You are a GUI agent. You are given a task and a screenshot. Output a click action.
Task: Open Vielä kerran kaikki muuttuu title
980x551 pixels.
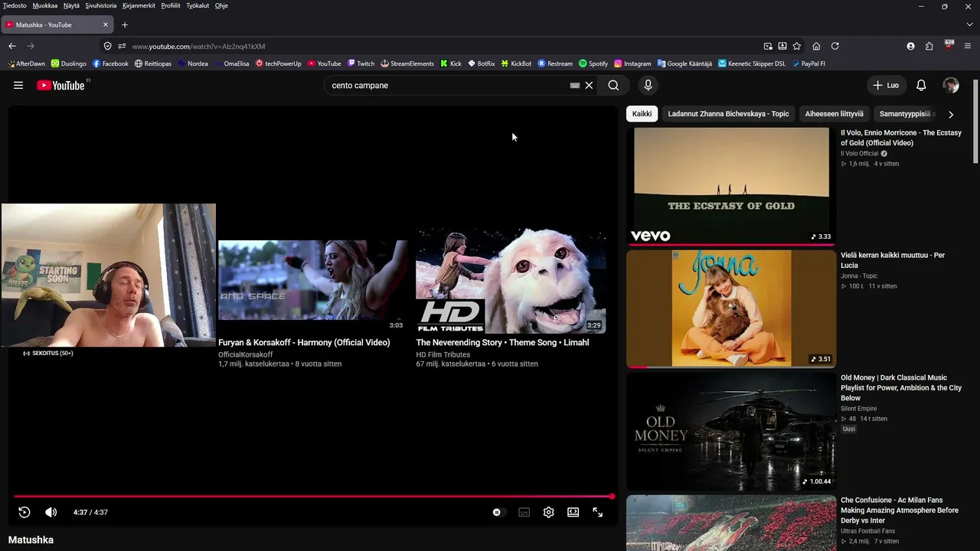click(893, 260)
